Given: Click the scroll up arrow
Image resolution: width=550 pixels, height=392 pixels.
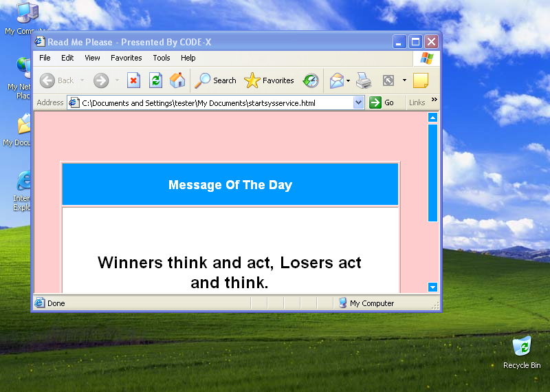Looking at the screenshot, I should [x=433, y=118].
